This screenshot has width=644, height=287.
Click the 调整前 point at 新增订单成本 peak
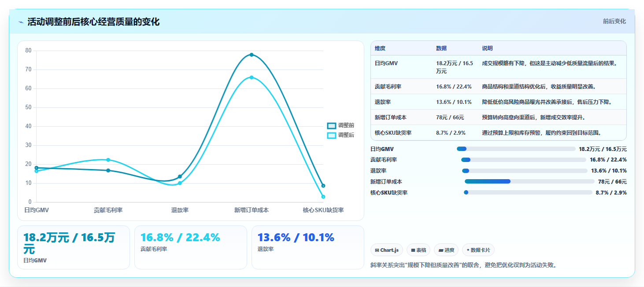tap(252, 55)
